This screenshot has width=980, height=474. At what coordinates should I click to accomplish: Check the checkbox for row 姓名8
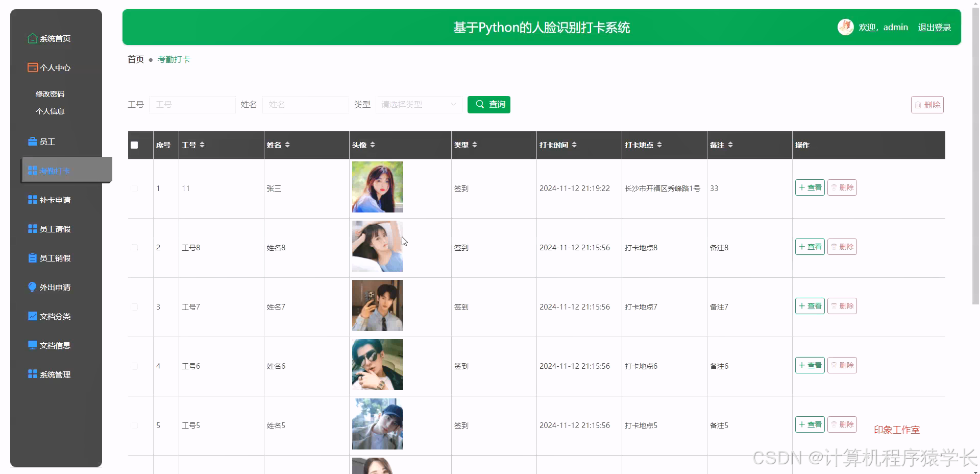click(x=134, y=248)
